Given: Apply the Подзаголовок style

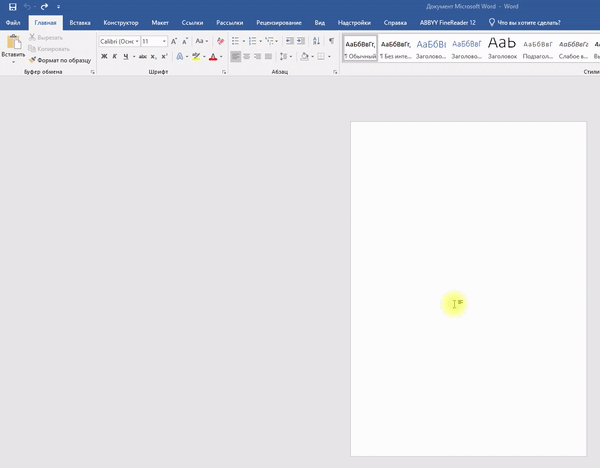Looking at the screenshot, I should point(538,48).
